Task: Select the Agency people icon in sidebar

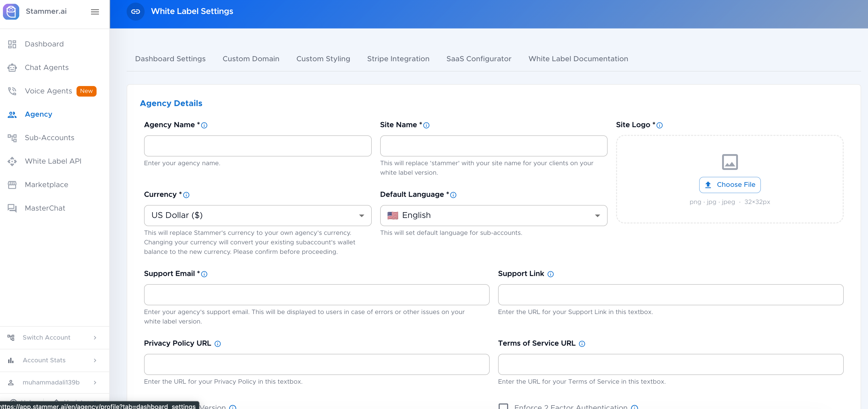Action: tap(12, 115)
